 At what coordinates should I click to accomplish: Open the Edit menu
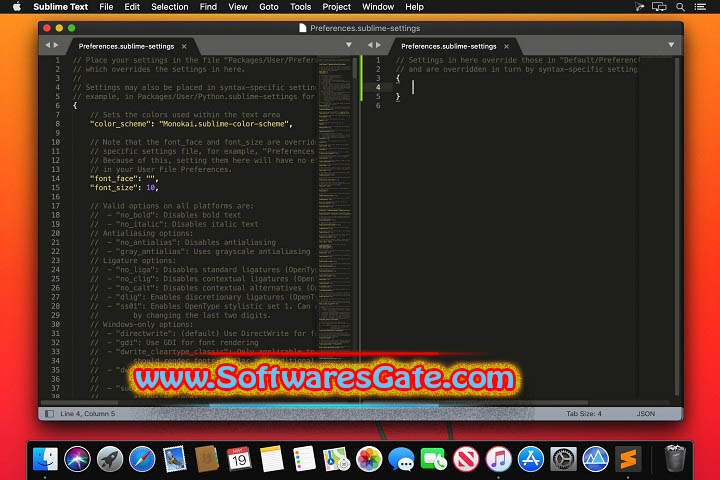(x=132, y=7)
